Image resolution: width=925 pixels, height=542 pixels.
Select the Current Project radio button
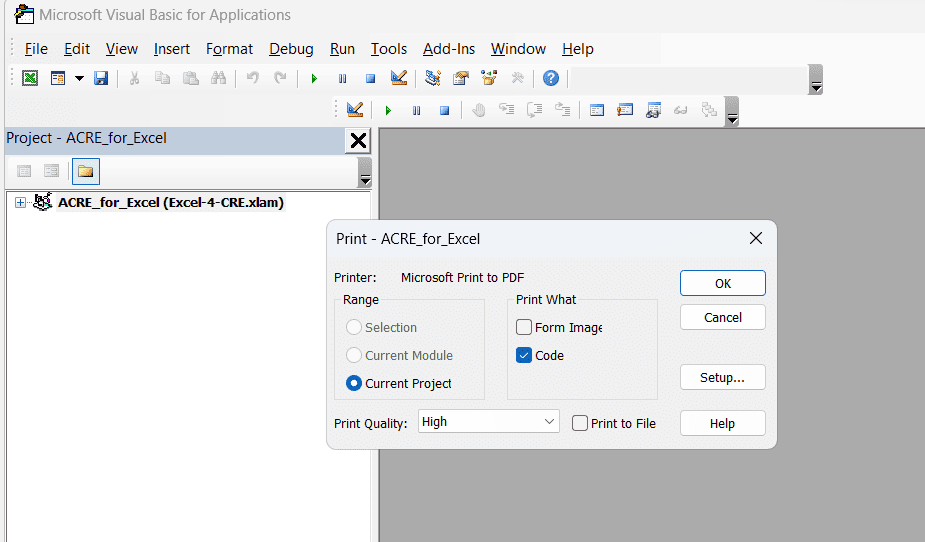[353, 383]
